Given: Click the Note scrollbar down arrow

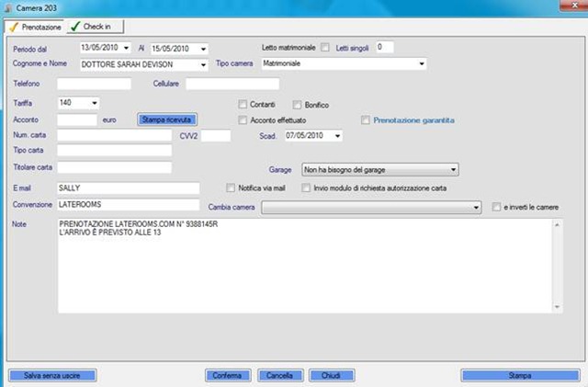Looking at the screenshot, I should (x=557, y=307).
